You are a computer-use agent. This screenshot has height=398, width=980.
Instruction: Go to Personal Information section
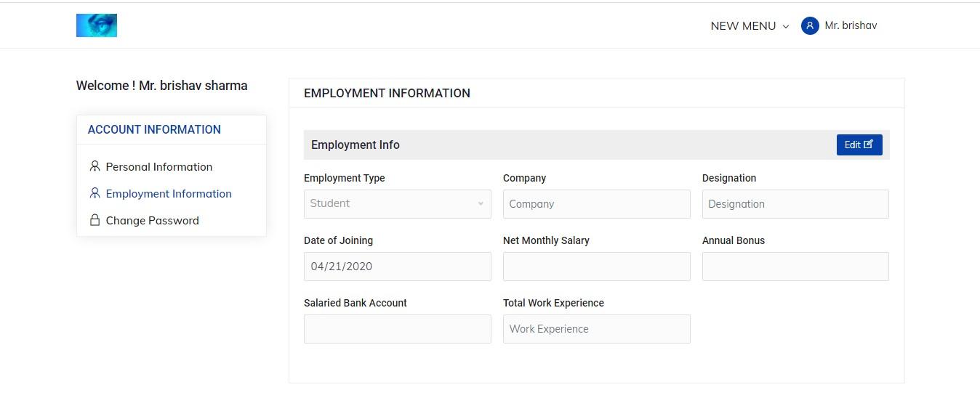[x=158, y=166]
